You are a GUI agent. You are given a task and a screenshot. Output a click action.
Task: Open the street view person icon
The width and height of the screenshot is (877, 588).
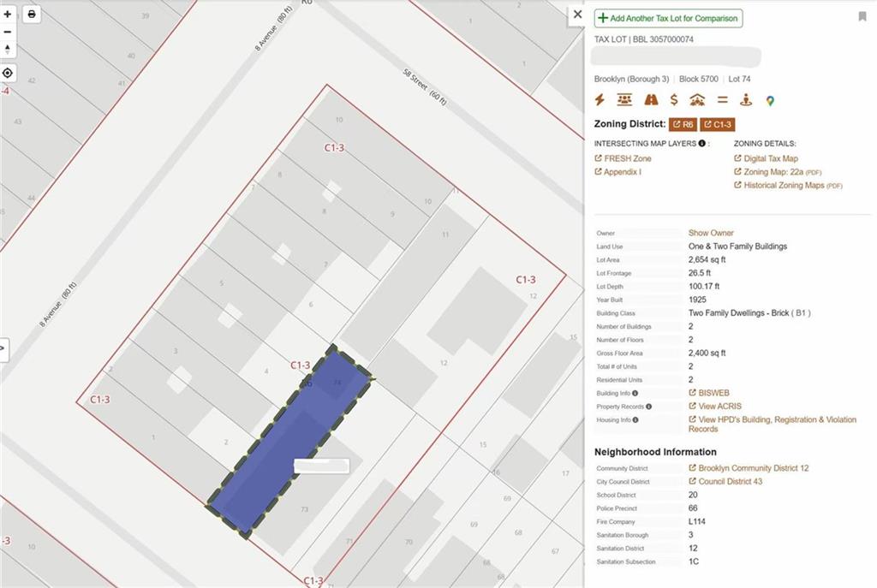coord(746,100)
